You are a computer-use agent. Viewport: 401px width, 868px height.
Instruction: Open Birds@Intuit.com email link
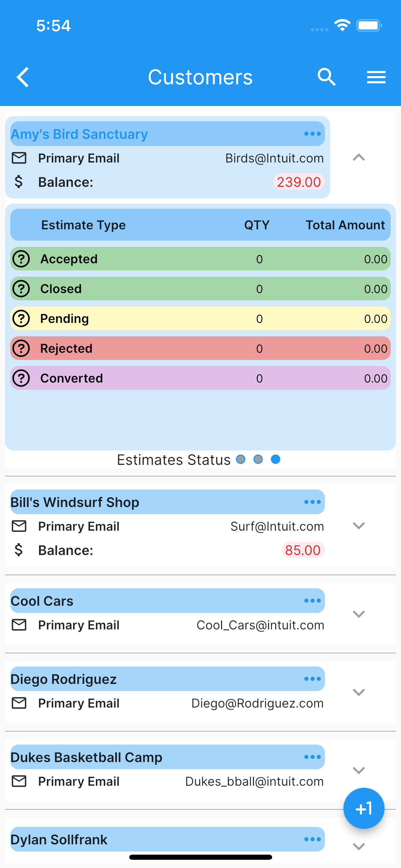tap(275, 158)
